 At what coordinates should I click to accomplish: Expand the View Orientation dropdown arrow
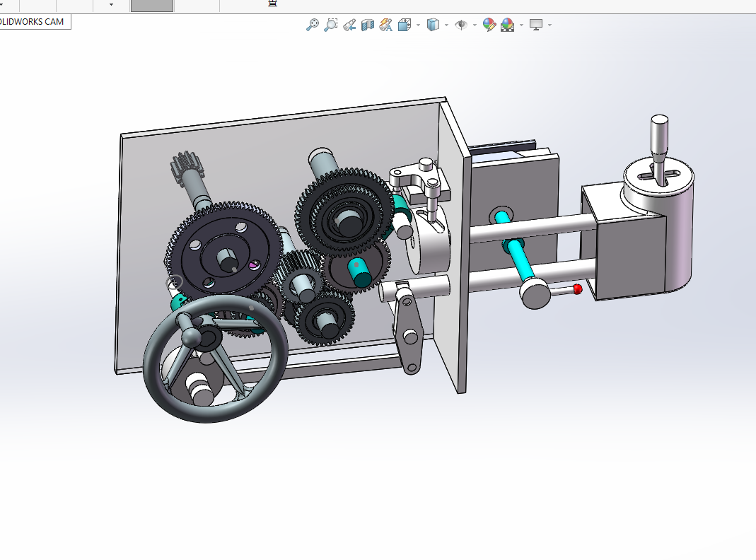tap(418, 25)
